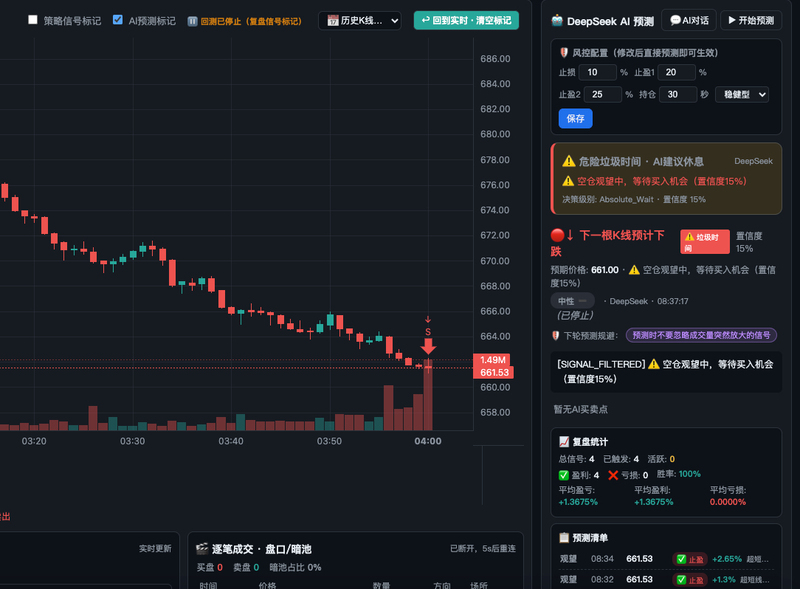The width and height of the screenshot is (800, 589).
Task: Click the red S sell signal arrow on chart
Action: coord(428,346)
